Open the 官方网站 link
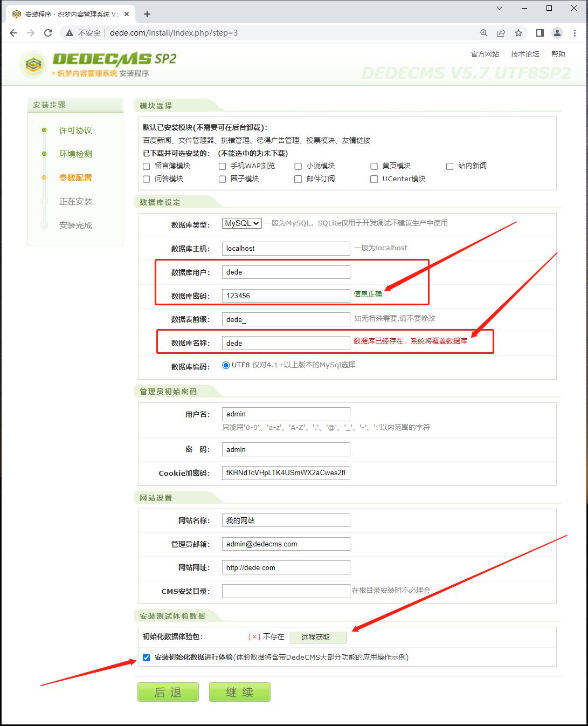 pos(485,54)
